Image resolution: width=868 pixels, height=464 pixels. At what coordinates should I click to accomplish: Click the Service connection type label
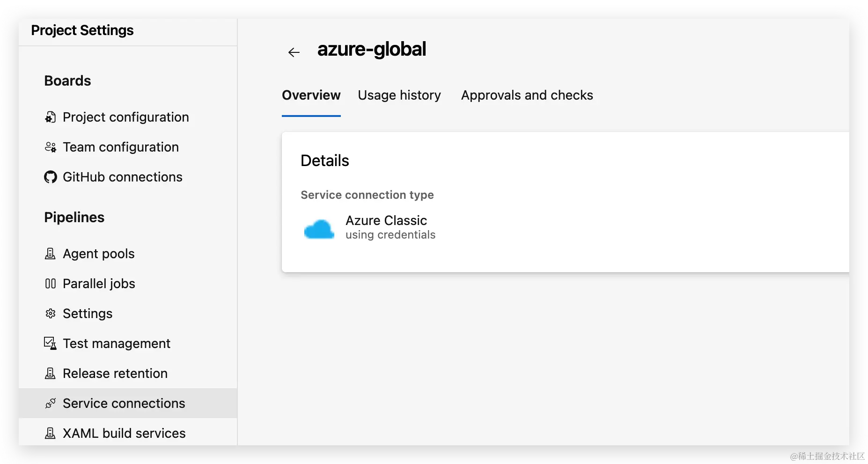(367, 195)
